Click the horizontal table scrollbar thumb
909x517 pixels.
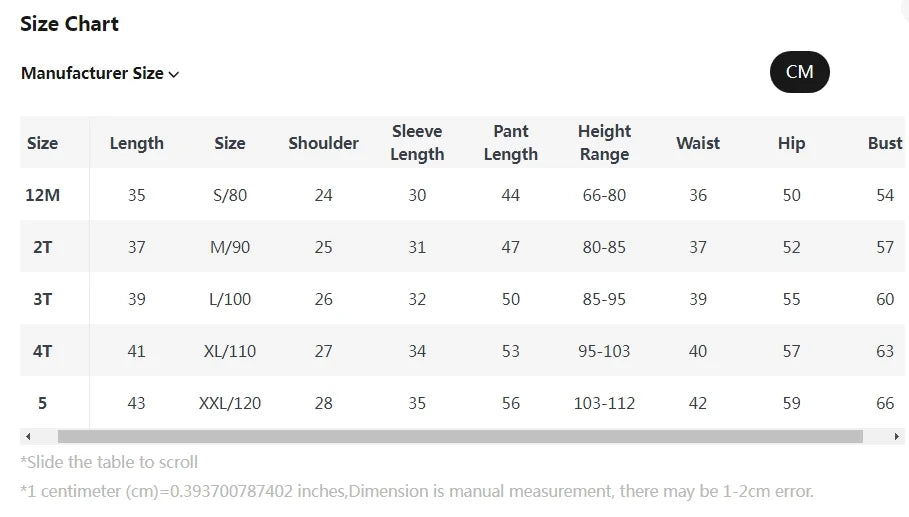[460, 437]
